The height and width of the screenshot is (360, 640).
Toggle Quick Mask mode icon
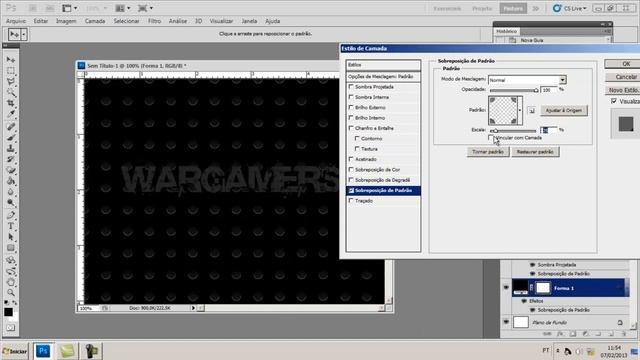[11, 327]
